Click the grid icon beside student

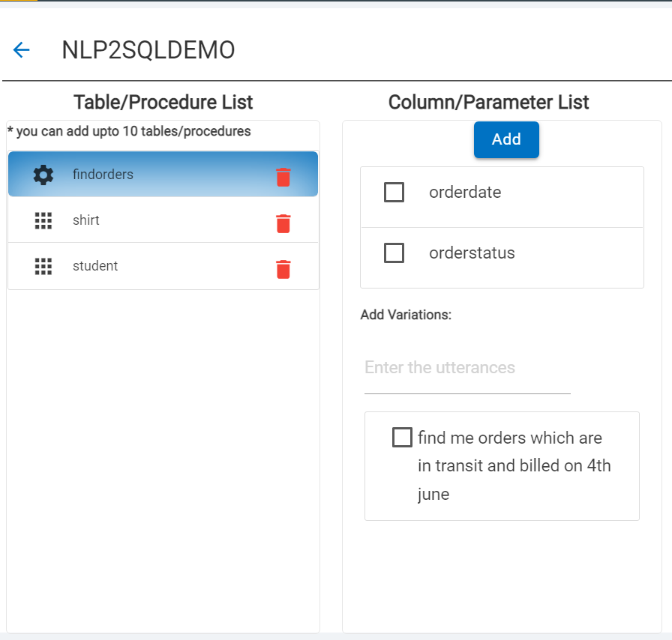[x=43, y=266]
